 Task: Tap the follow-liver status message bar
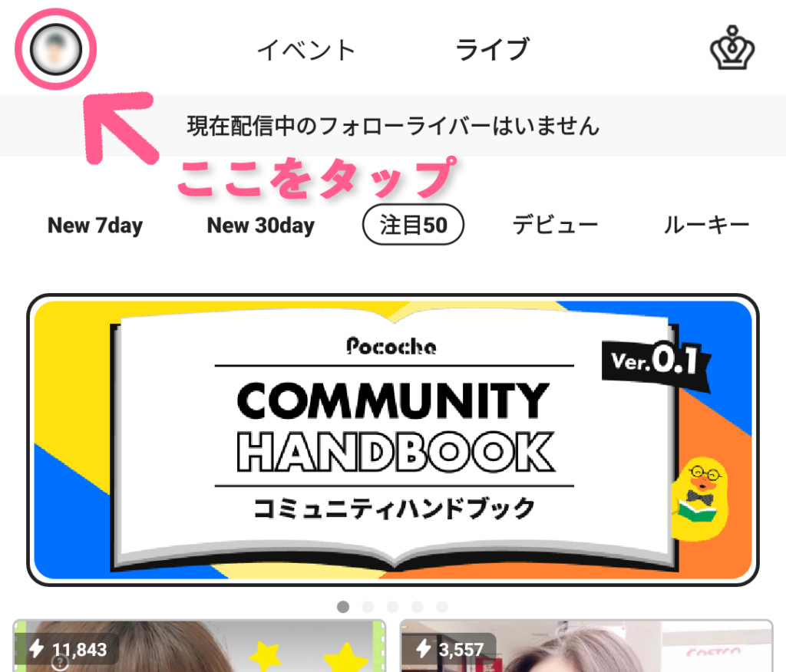393,125
